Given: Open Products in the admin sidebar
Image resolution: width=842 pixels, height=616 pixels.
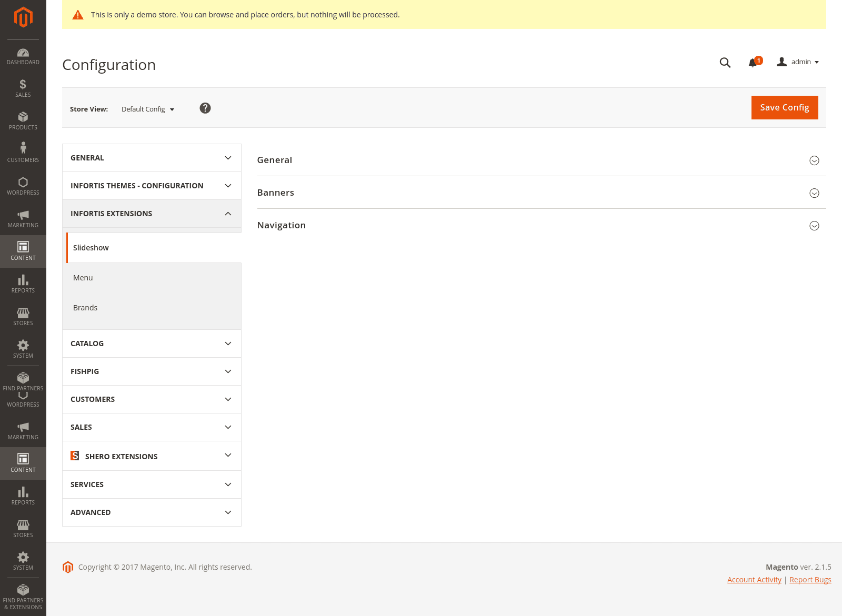Looking at the screenshot, I should [x=23, y=120].
